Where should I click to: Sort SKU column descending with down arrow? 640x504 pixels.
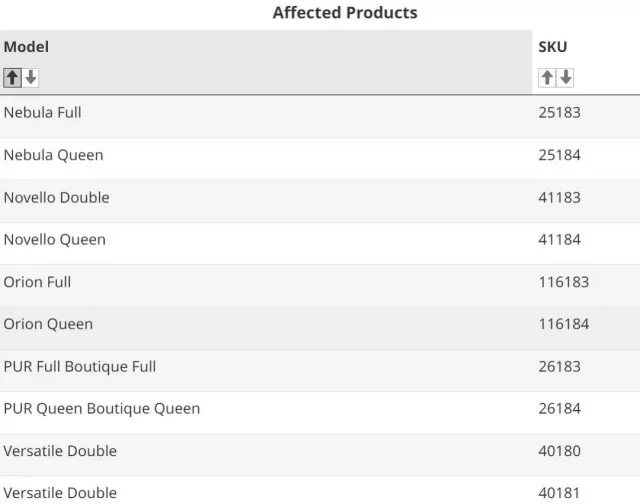(566, 78)
